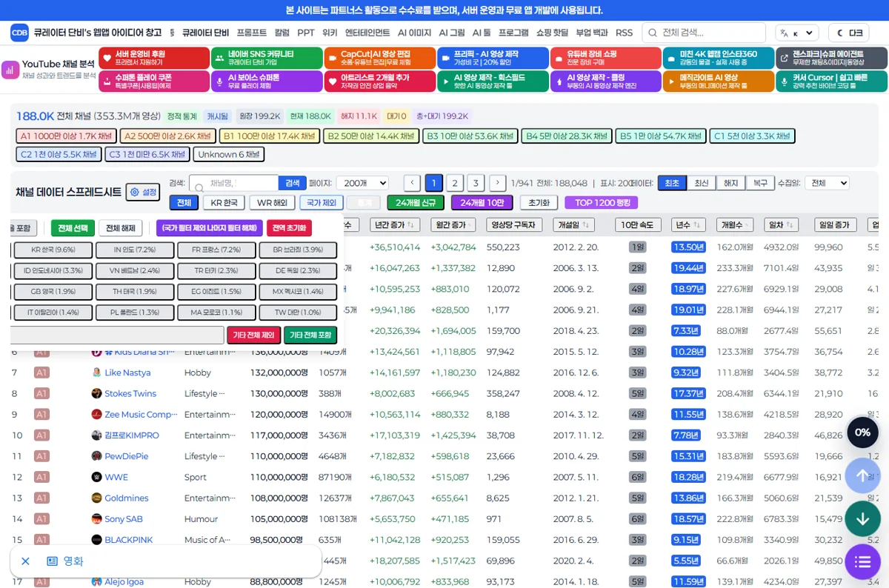Select the WR 해외 region filter
The image size is (889, 588).
[x=272, y=202]
